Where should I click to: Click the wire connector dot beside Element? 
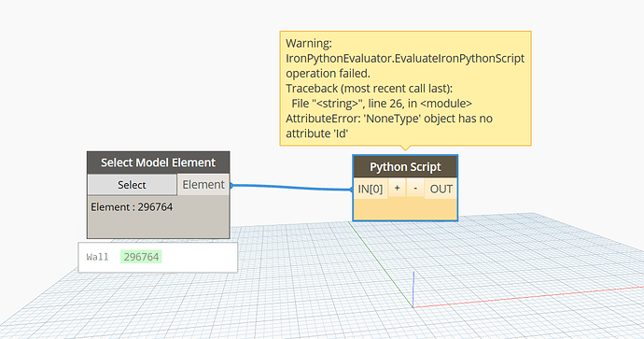tap(231, 186)
